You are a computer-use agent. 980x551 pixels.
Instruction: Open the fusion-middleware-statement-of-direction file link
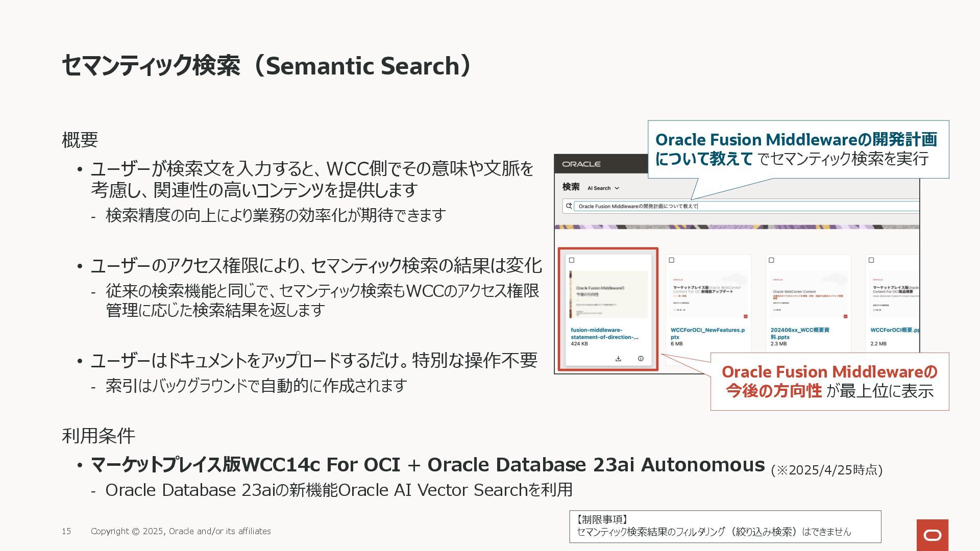click(604, 334)
